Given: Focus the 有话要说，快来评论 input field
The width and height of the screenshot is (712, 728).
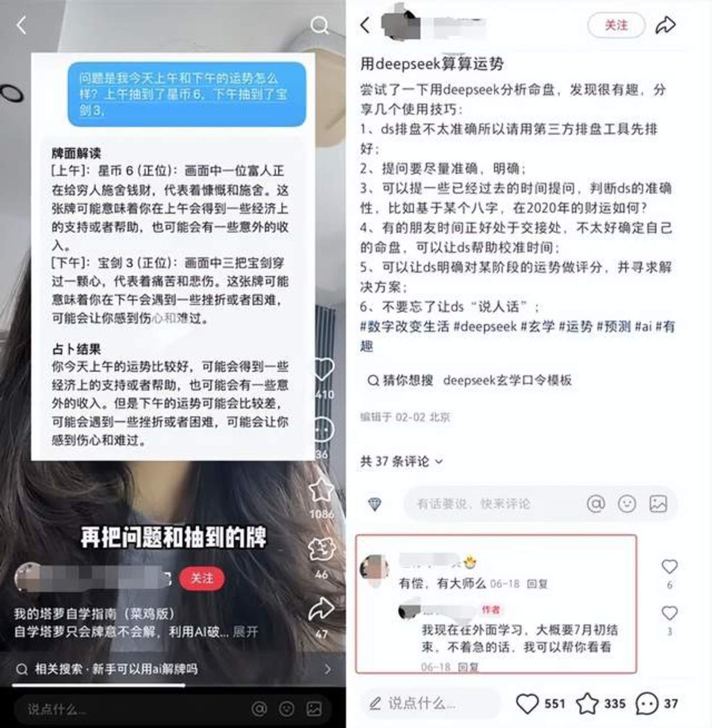Looking at the screenshot, I should click(x=494, y=503).
